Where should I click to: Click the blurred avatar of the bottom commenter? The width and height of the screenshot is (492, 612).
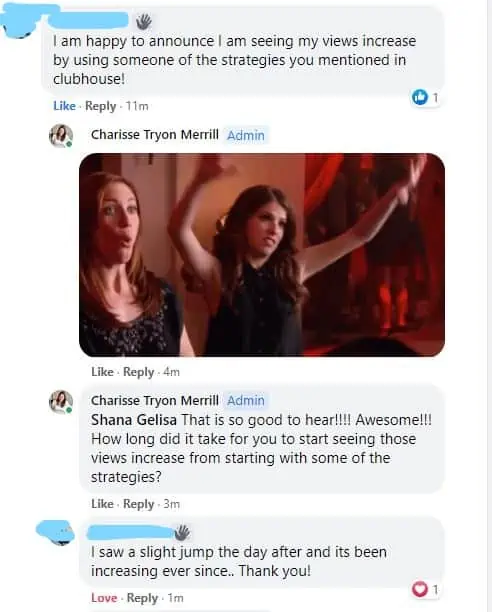click(55, 533)
